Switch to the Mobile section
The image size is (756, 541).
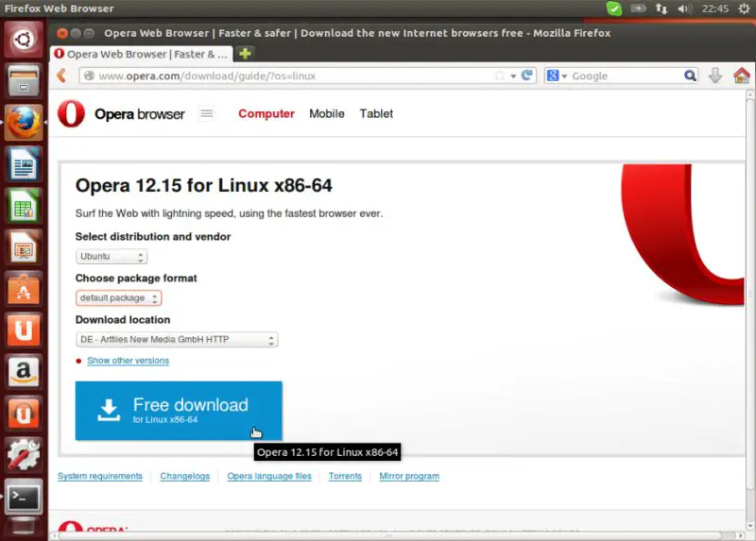(x=327, y=113)
